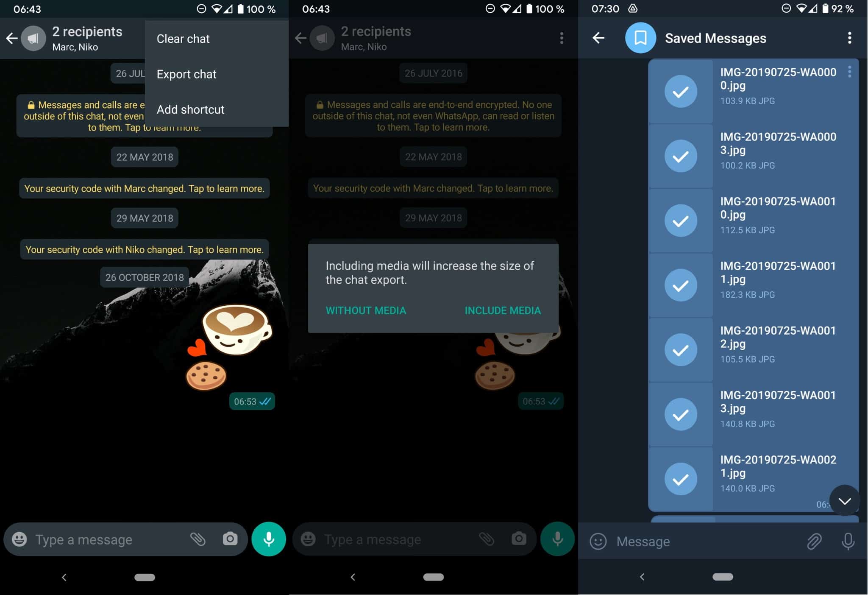Tap INCLUDE MEDIA button in export dialog

502,310
